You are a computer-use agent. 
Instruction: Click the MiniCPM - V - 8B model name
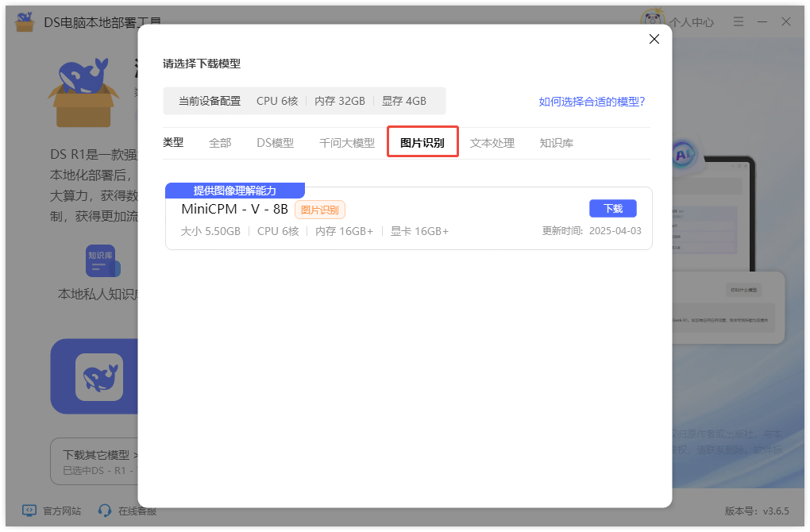pos(234,209)
